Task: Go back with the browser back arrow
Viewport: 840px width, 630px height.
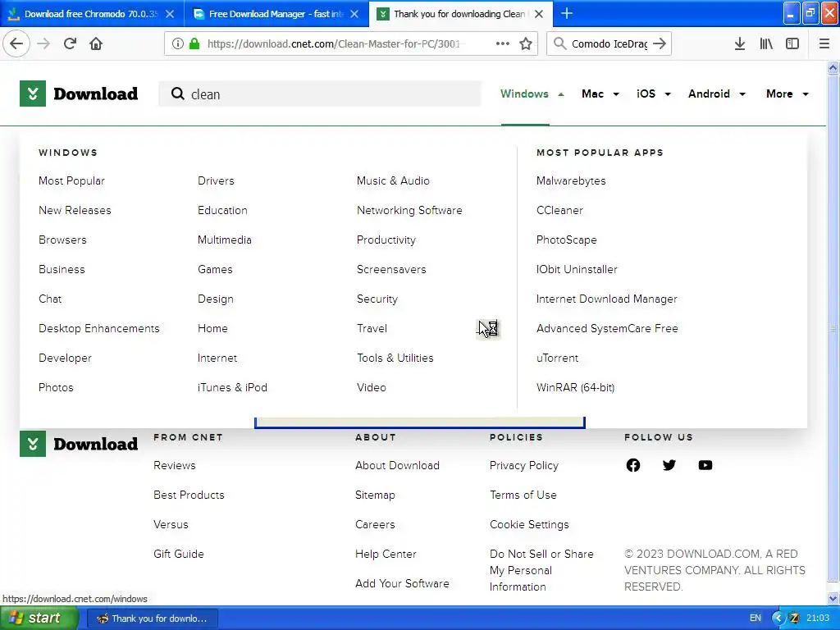Action: click(x=16, y=43)
